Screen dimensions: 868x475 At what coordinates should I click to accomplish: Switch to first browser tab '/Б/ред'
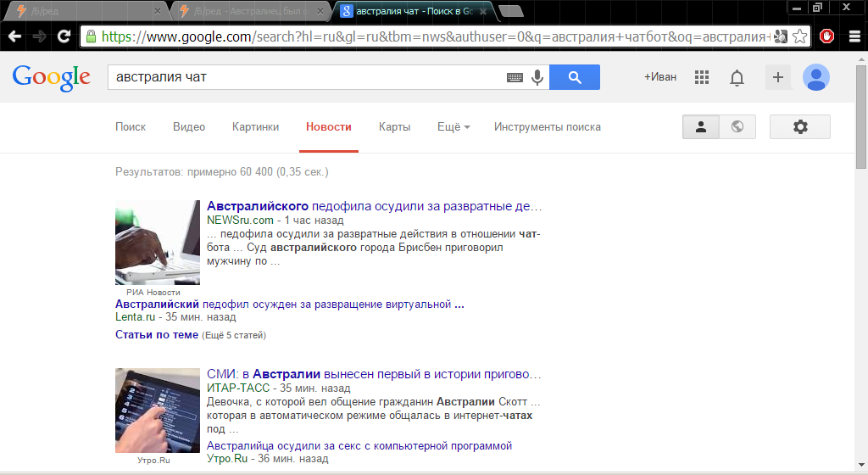pyautogui.click(x=86, y=11)
